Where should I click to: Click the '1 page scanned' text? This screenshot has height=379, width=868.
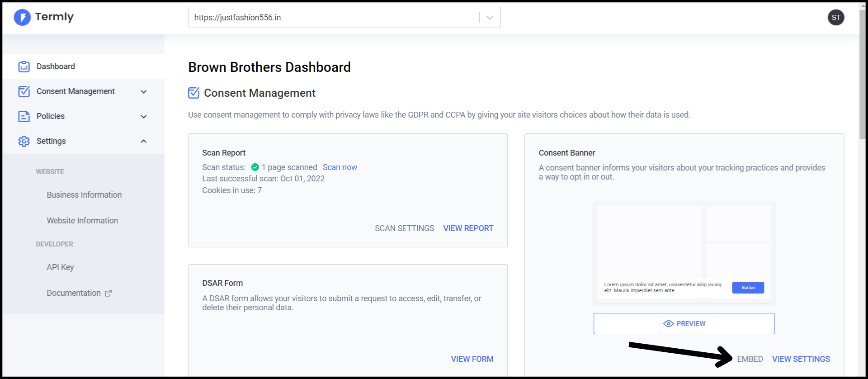[289, 167]
